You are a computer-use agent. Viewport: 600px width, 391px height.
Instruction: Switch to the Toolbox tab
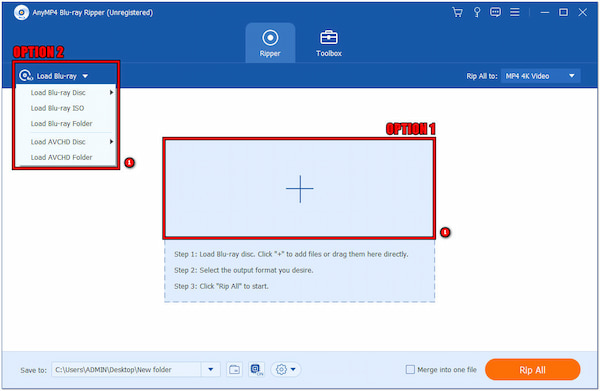coord(329,43)
